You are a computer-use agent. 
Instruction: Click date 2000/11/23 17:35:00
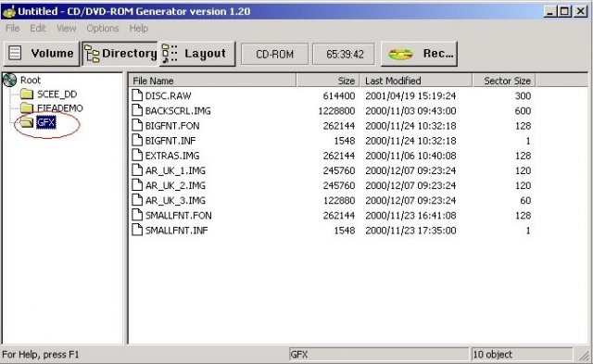tap(410, 231)
